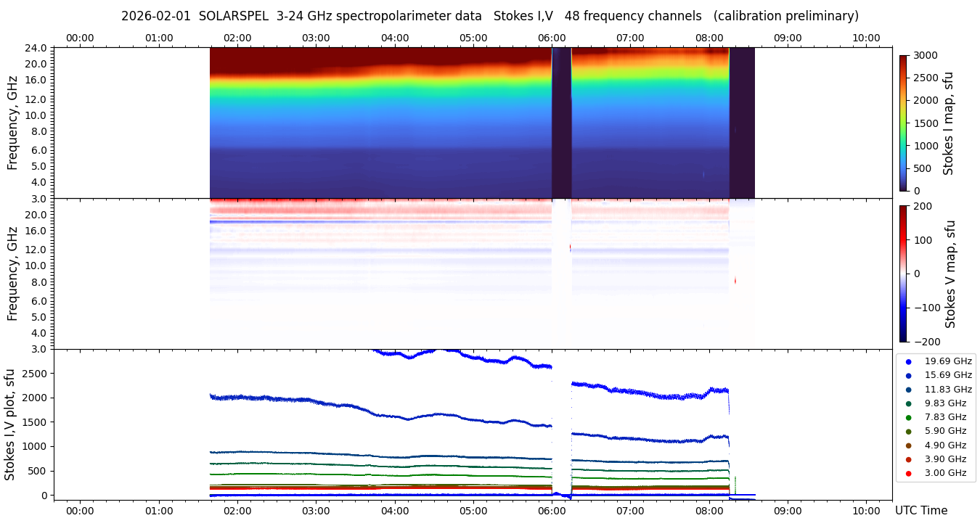The height and width of the screenshot is (526, 980).
Task: Click the 08:00 tick on bottom time axis
Action: point(709,510)
